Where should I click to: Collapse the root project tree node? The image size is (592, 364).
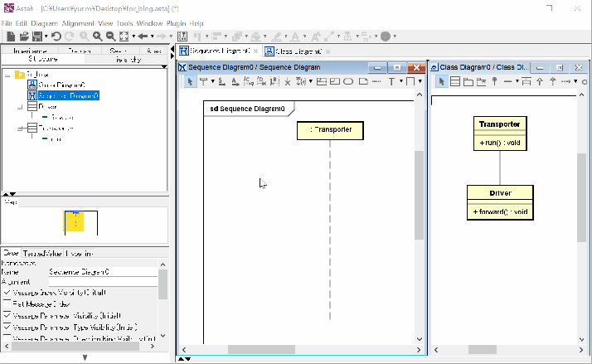(7, 75)
